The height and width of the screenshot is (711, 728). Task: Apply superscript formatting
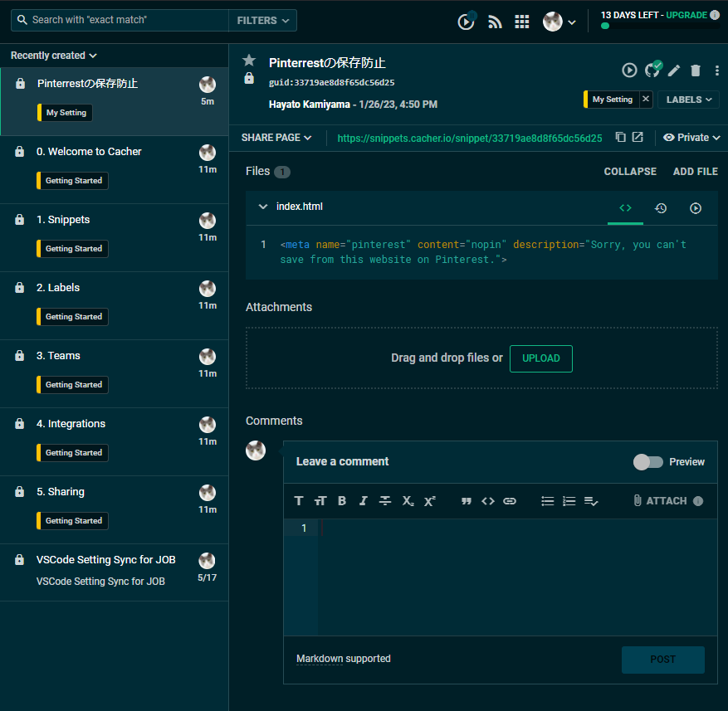point(429,501)
